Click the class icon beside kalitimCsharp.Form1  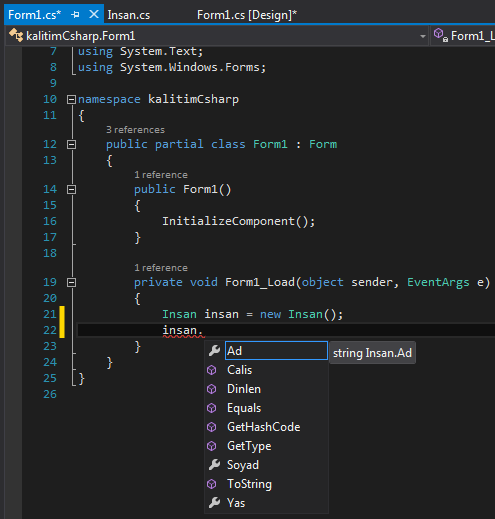click(x=16, y=35)
